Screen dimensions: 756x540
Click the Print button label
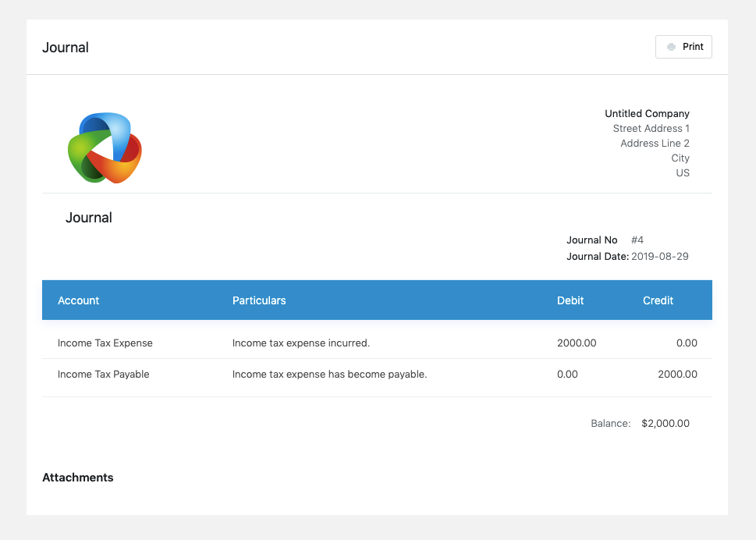click(x=693, y=47)
